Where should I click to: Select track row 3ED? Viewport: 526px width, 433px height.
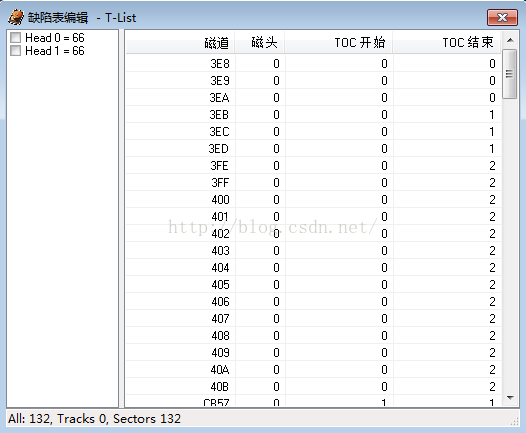pyautogui.click(x=313, y=149)
